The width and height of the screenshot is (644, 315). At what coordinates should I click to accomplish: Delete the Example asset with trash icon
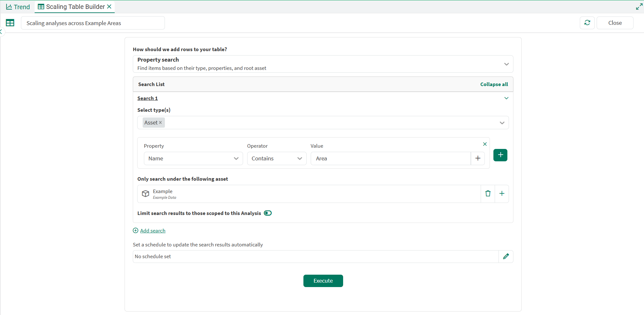tap(488, 194)
